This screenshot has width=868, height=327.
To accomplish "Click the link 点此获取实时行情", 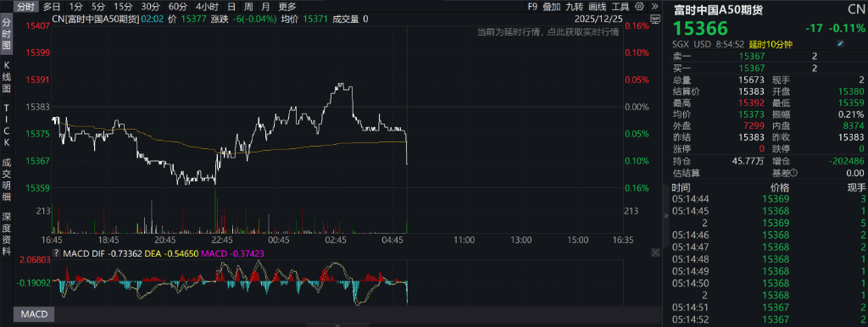I will click(582, 33).
